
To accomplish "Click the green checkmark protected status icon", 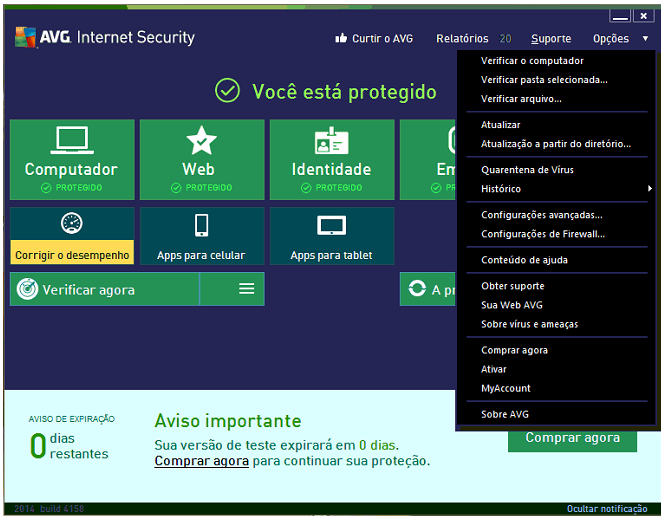I will (227, 90).
